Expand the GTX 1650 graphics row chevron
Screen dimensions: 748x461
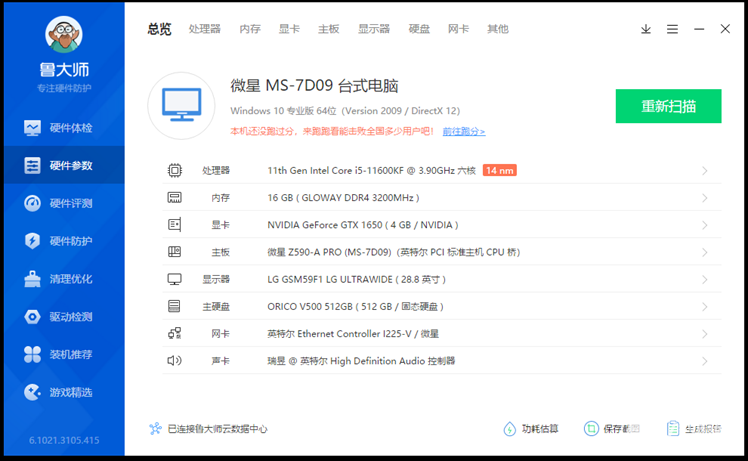(705, 225)
